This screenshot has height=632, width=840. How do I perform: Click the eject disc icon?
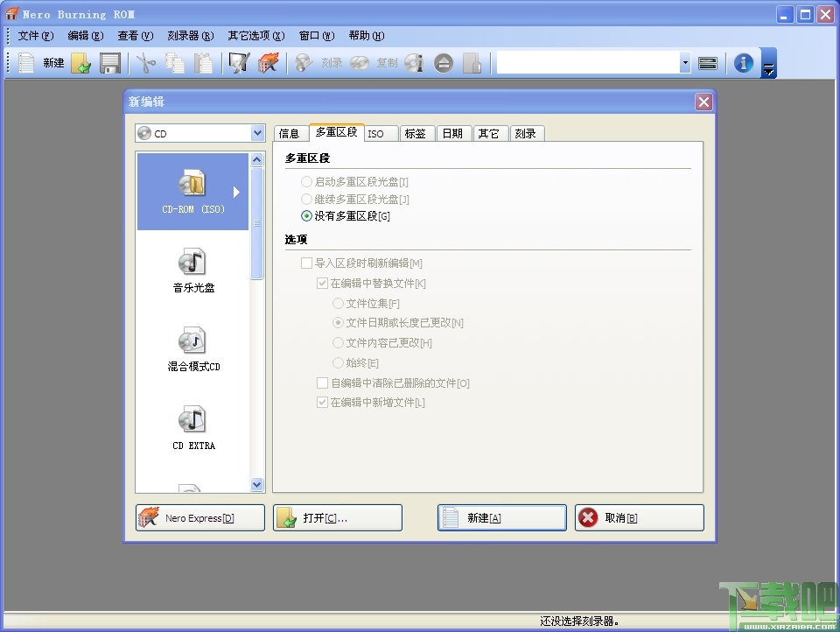tap(443, 63)
